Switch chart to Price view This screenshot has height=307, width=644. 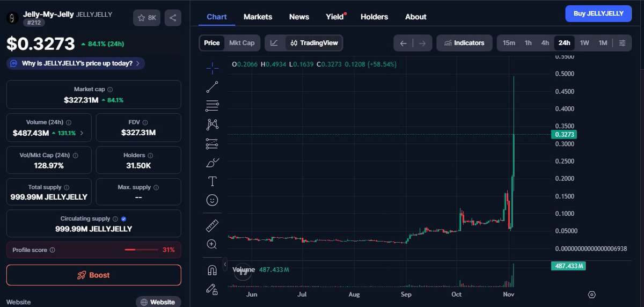click(212, 43)
